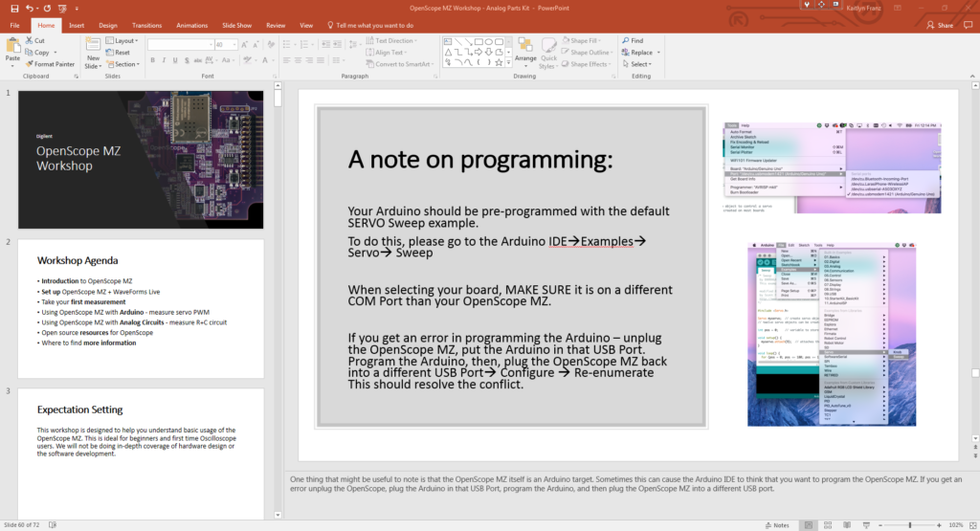Click the Arrange button in Drawing group
Image resolution: width=980 pixels, height=531 pixels.
pos(525,53)
